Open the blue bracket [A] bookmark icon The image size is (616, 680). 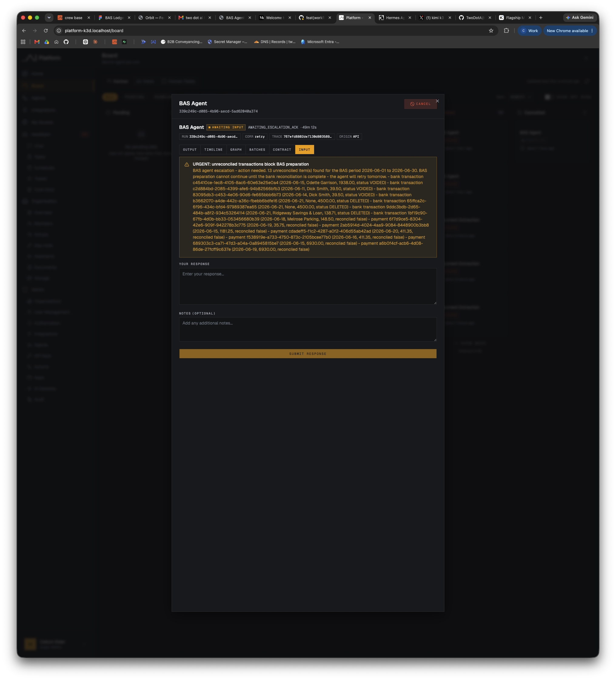tap(153, 42)
